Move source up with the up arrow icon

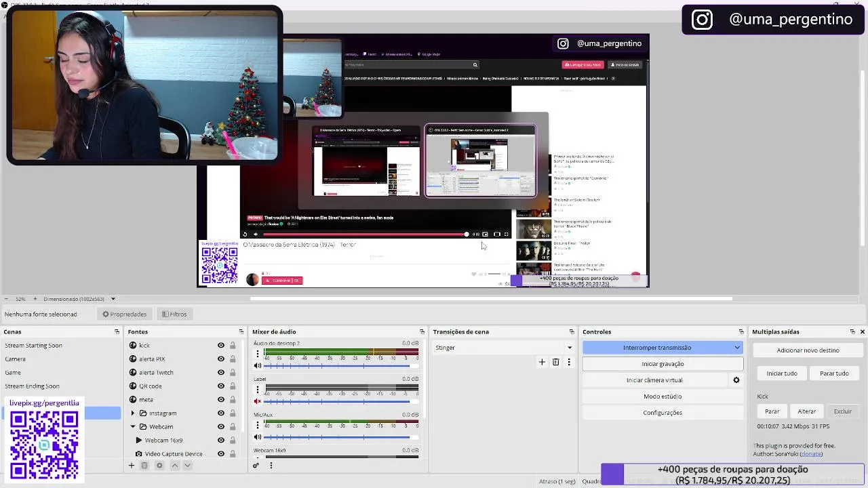174,466
